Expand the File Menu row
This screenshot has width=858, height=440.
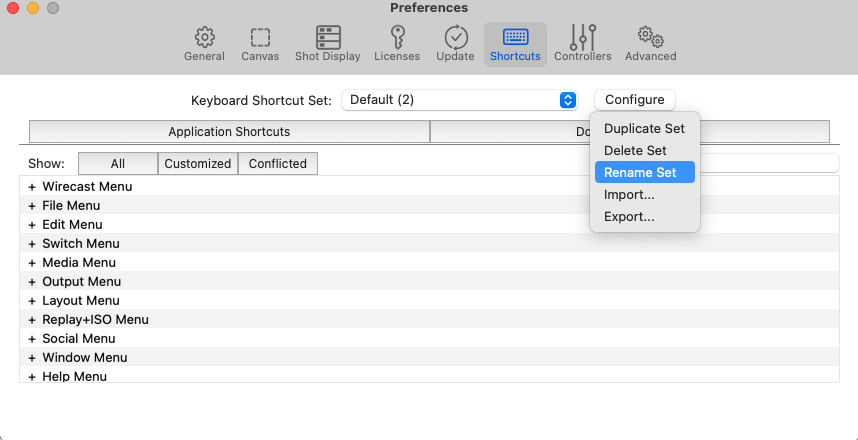(x=32, y=206)
